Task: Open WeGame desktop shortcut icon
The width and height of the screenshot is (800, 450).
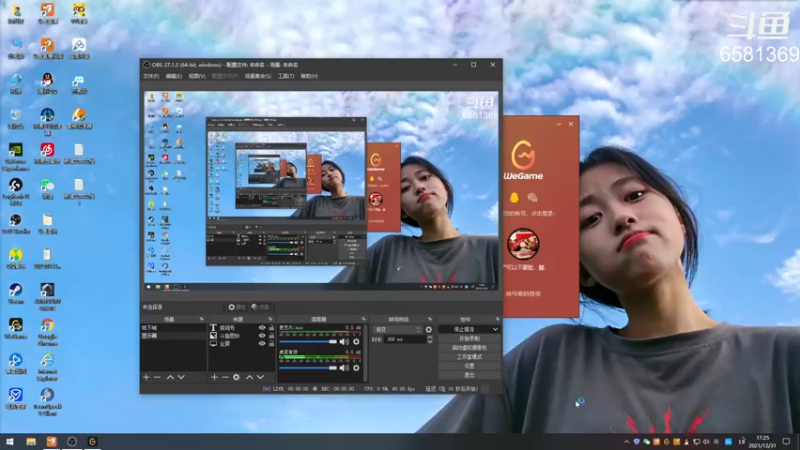Action: 15,329
